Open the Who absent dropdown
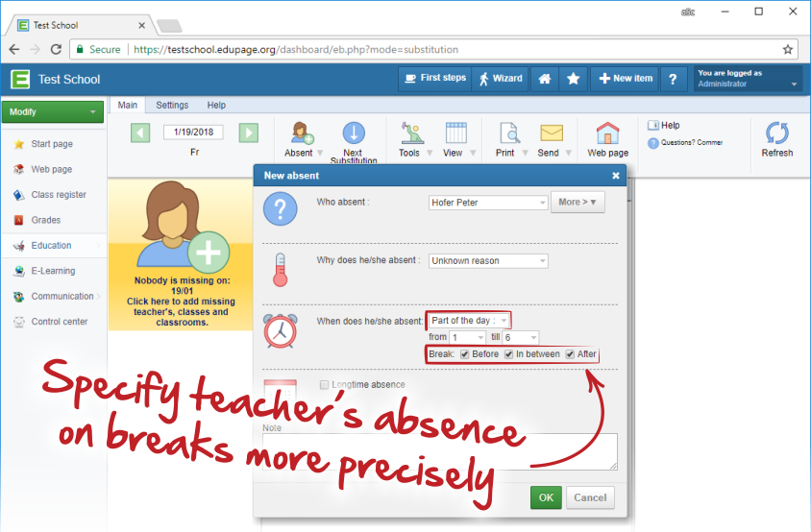Screen dimensions: 811x532 coord(488,203)
